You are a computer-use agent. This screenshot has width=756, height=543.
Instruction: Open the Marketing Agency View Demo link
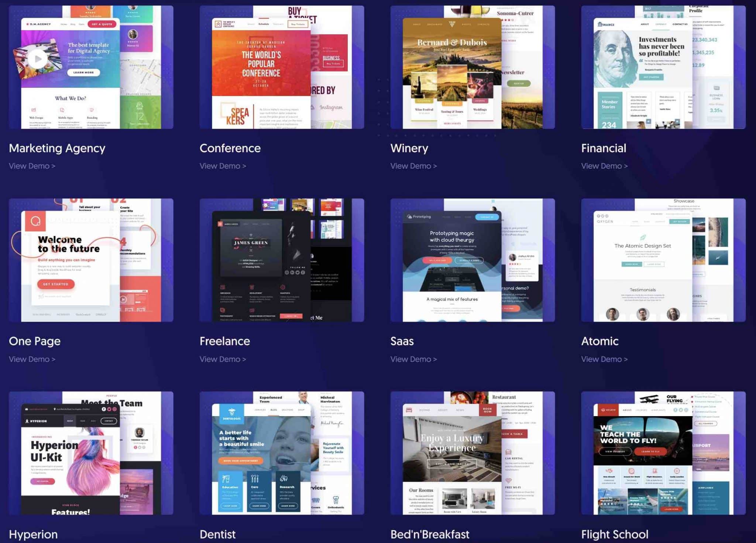click(32, 166)
